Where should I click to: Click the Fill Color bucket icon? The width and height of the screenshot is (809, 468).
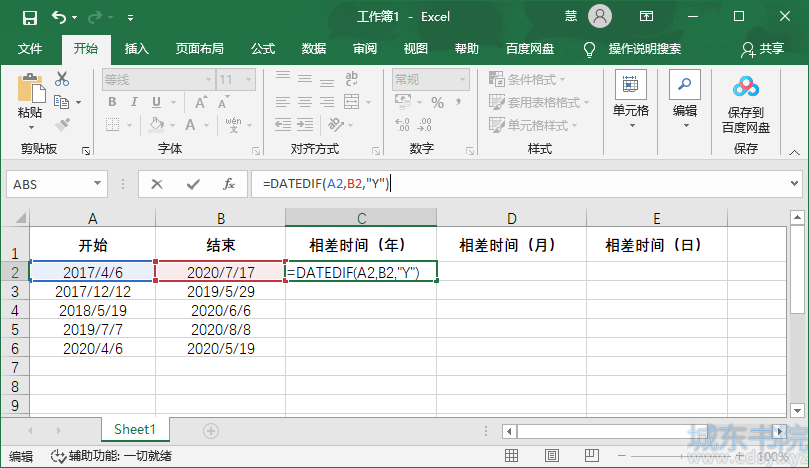[157, 124]
